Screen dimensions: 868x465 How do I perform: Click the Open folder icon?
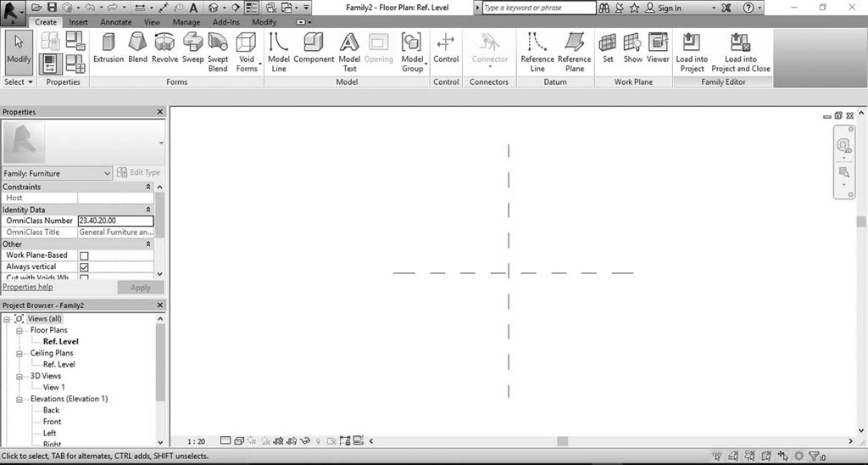[36, 8]
